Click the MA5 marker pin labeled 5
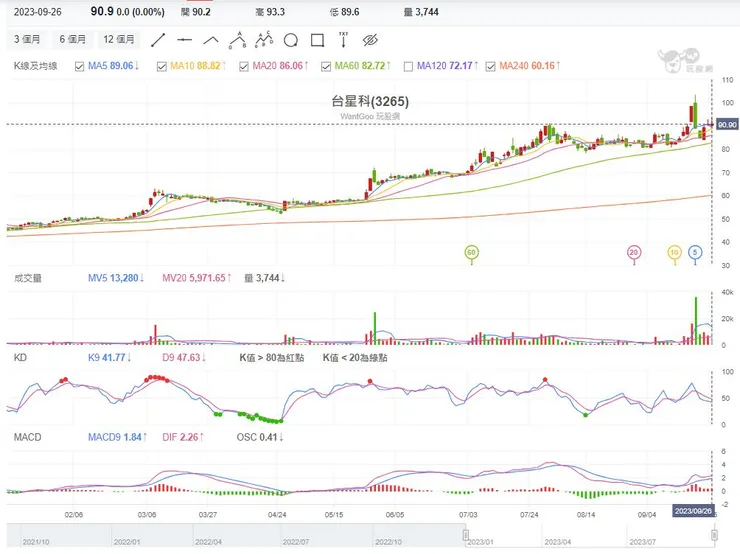The height and width of the screenshot is (554, 740). tap(695, 253)
